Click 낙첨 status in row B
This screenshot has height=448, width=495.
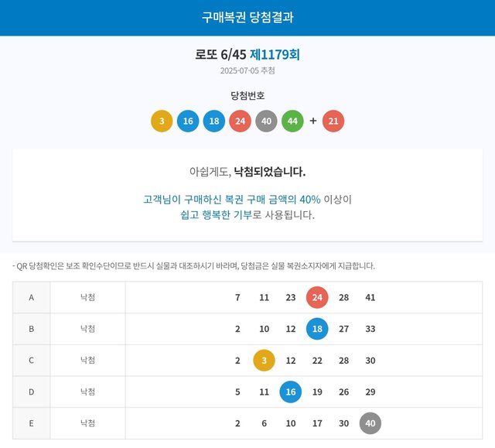(87, 329)
